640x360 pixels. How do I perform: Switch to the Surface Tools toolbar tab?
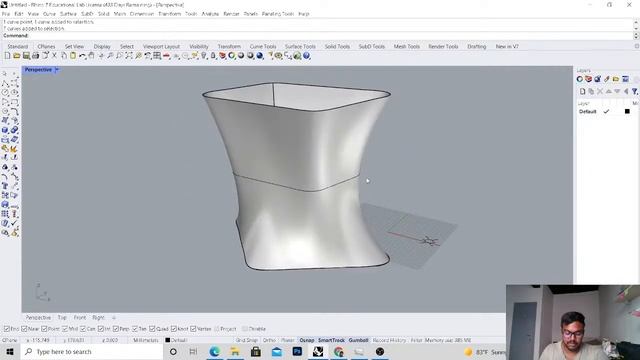tap(300, 47)
